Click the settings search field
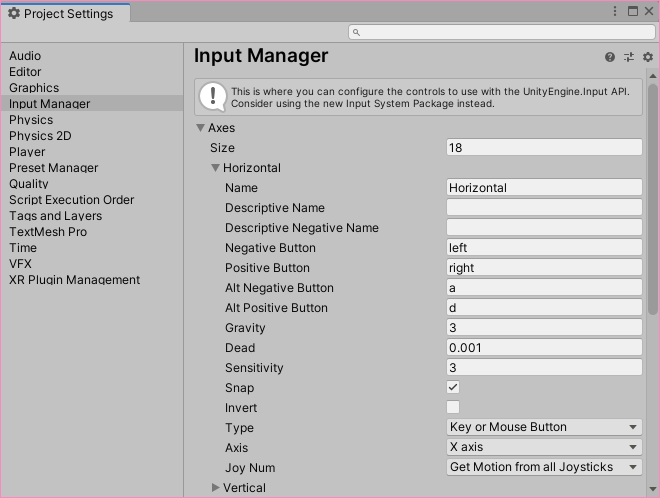This screenshot has height=498, width=660. click(502, 32)
